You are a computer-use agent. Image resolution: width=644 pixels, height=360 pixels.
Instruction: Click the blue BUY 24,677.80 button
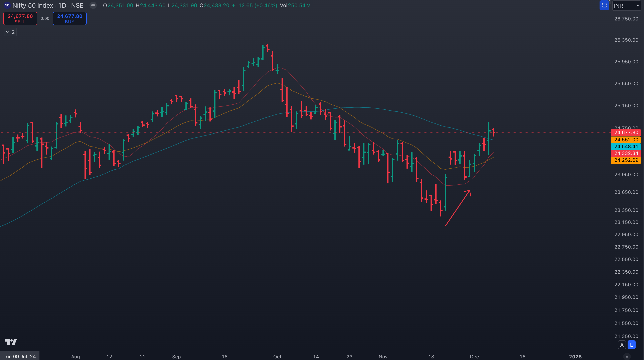[70, 18]
